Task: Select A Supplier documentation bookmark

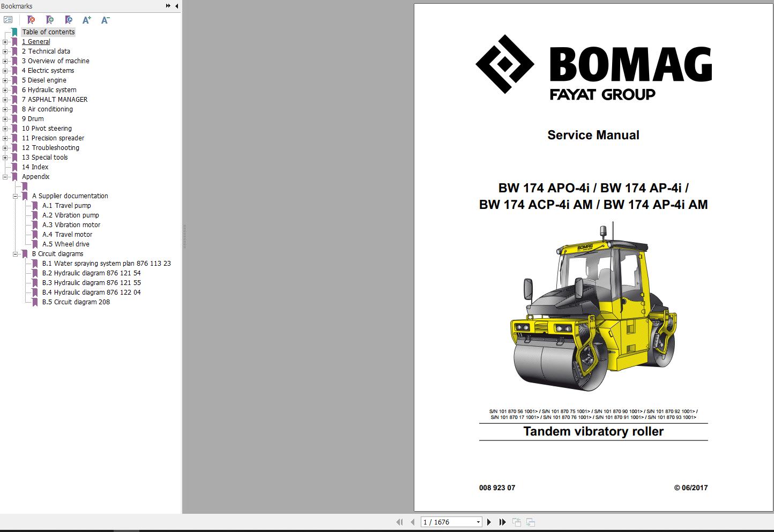Action: [x=70, y=196]
